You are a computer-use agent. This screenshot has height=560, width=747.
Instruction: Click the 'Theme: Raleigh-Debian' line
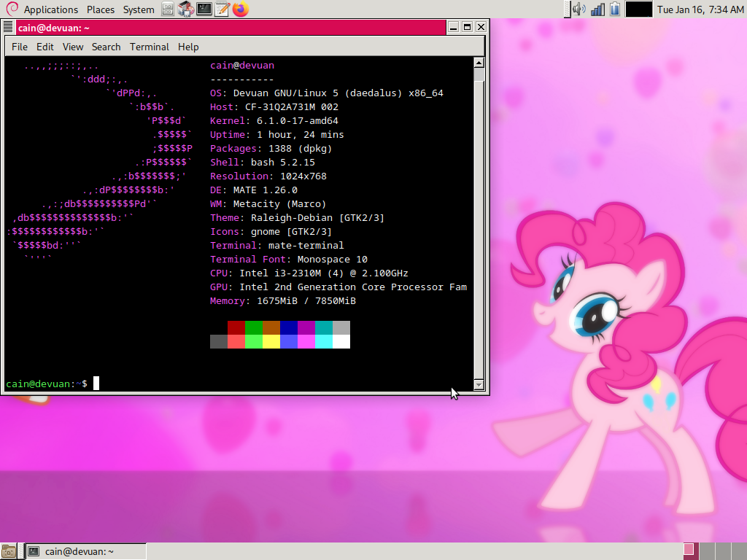tap(298, 217)
